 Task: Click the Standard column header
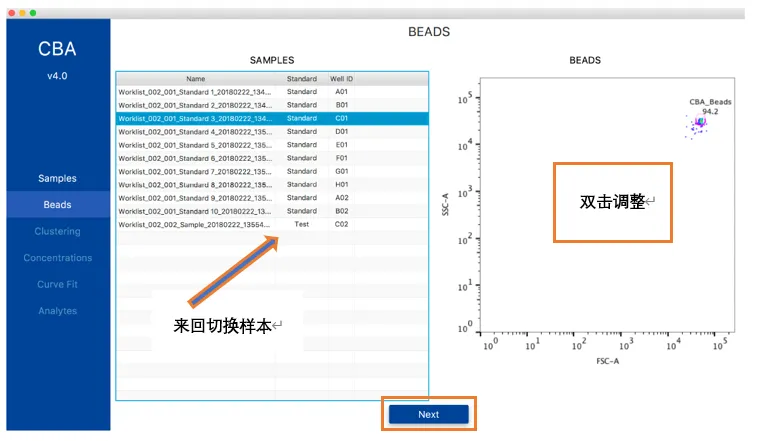pos(301,78)
